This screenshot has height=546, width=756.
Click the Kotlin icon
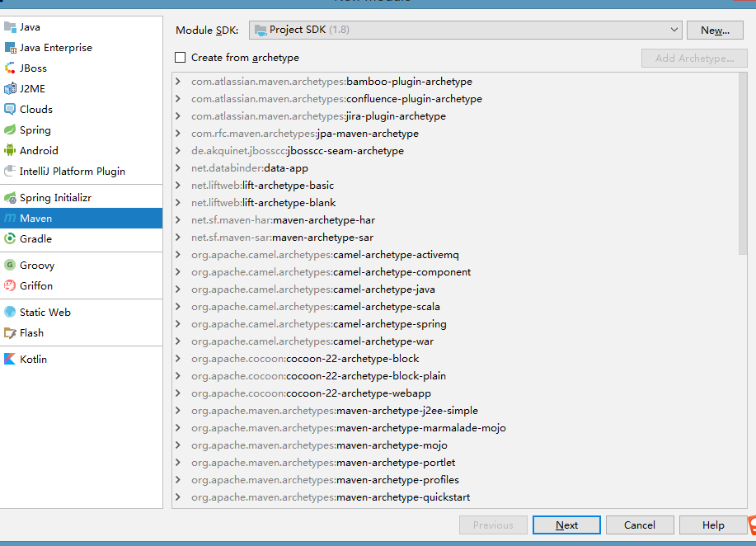pyautogui.click(x=10, y=360)
